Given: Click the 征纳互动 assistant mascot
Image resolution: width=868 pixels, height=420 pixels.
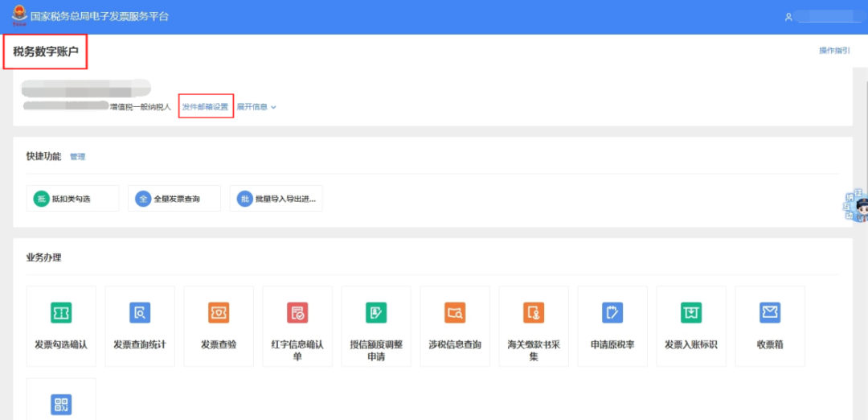Looking at the screenshot, I should tap(856, 205).
